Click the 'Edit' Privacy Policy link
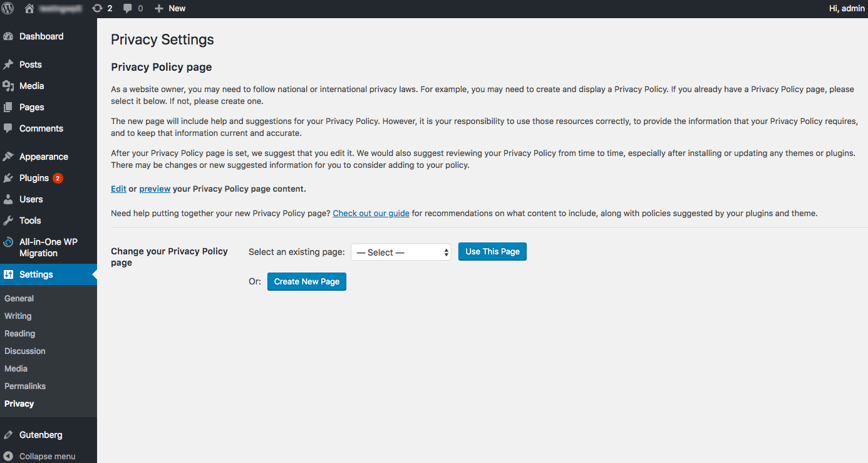The height and width of the screenshot is (463, 868). pyautogui.click(x=118, y=189)
